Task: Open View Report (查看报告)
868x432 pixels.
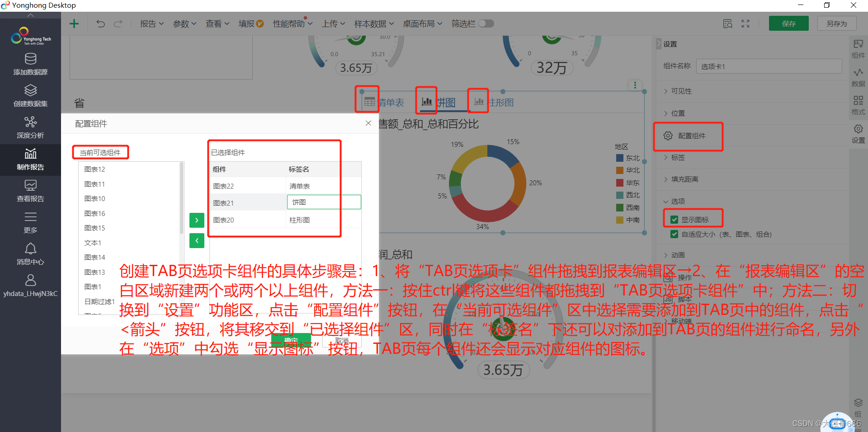Action: click(x=30, y=191)
